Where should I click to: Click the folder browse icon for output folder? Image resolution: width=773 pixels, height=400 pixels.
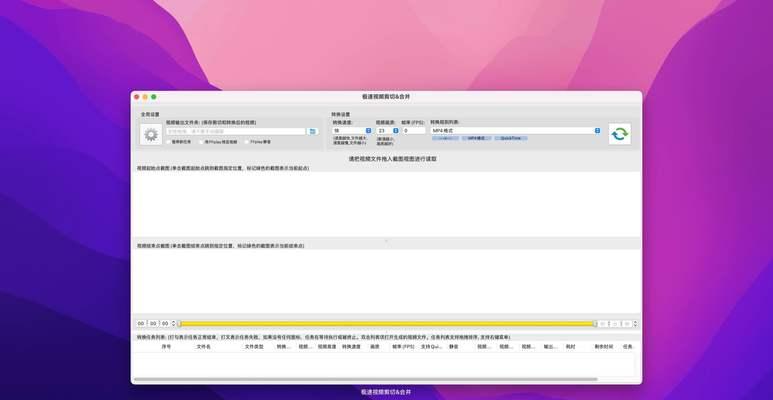pos(313,131)
